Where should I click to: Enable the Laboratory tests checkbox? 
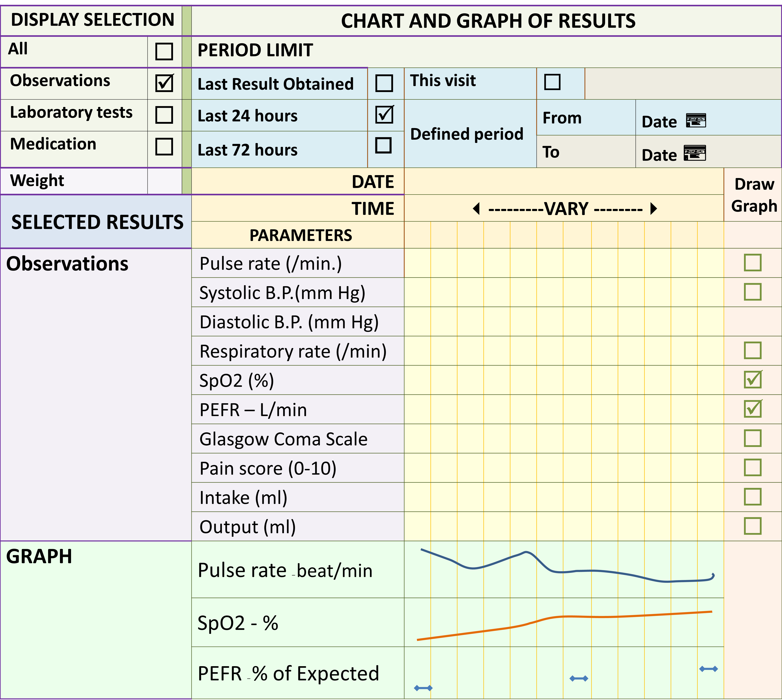[164, 115]
